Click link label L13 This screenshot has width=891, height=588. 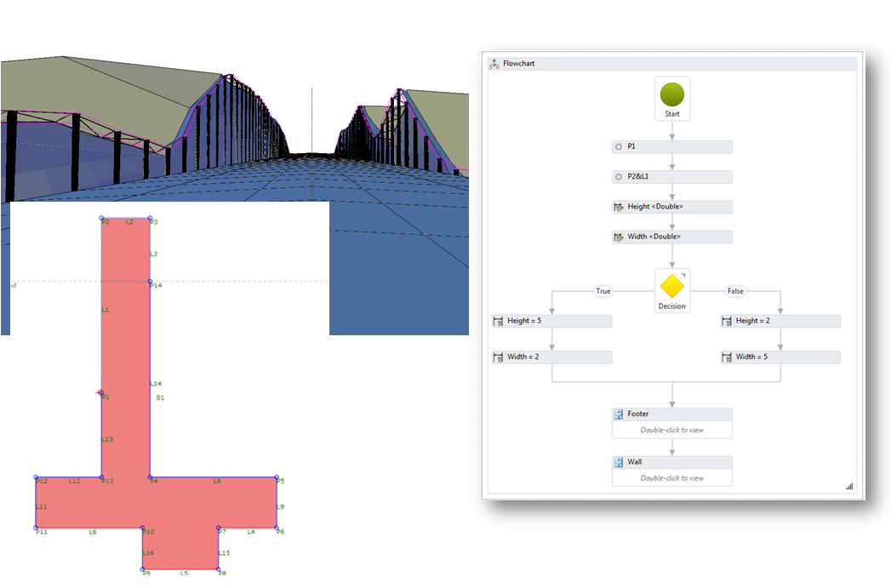pyautogui.click(x=107, y=439)
